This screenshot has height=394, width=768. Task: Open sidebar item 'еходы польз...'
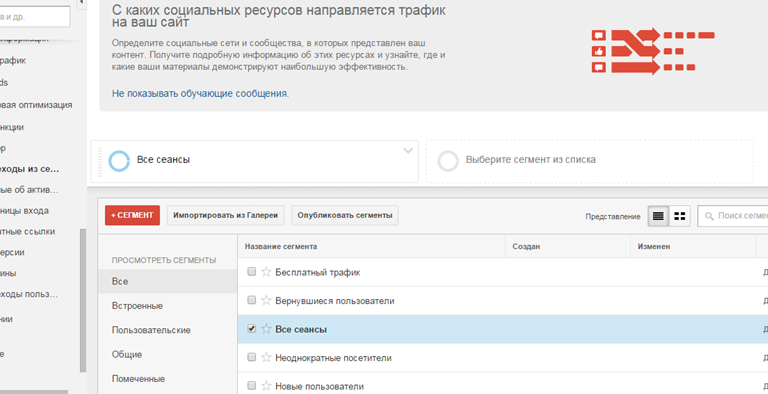click(x=29, y=294)
